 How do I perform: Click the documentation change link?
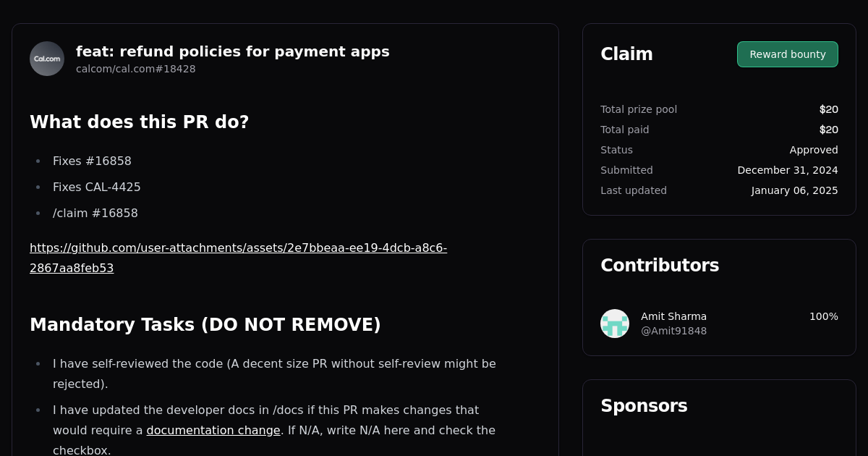click(213, 430)
